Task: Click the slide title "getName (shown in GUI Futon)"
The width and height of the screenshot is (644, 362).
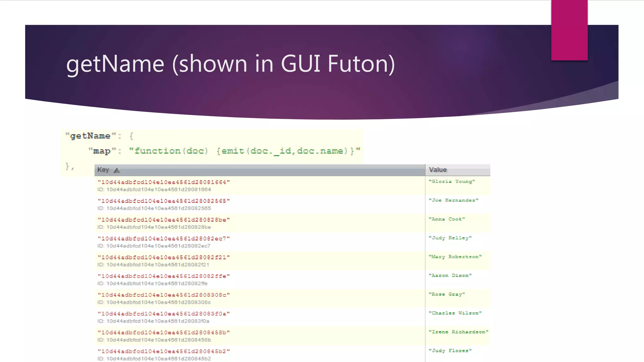Action: 230,64
